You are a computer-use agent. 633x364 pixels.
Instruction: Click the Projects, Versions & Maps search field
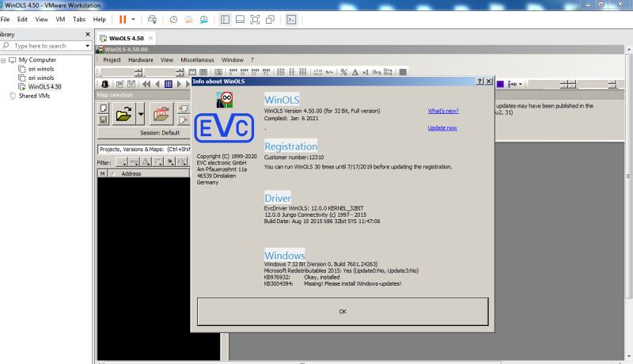pos(144,150)
